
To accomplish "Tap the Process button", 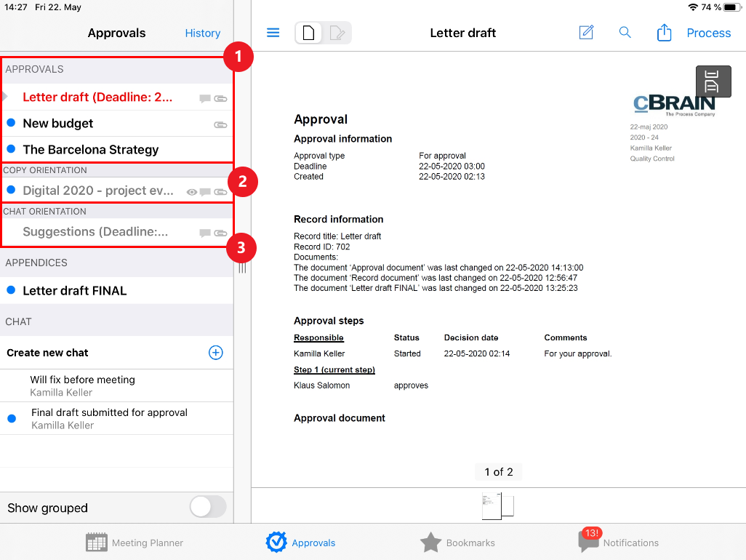I will tap(708, 33).
